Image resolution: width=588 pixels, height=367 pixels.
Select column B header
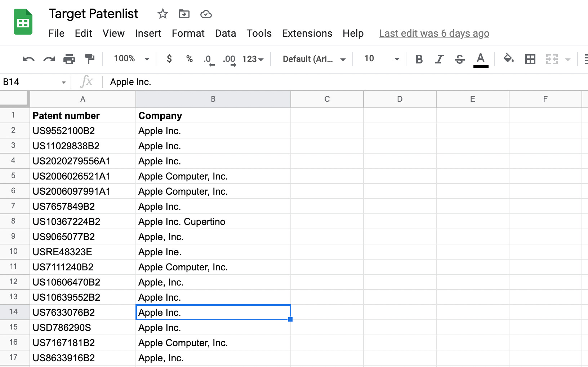coord(213,99)
